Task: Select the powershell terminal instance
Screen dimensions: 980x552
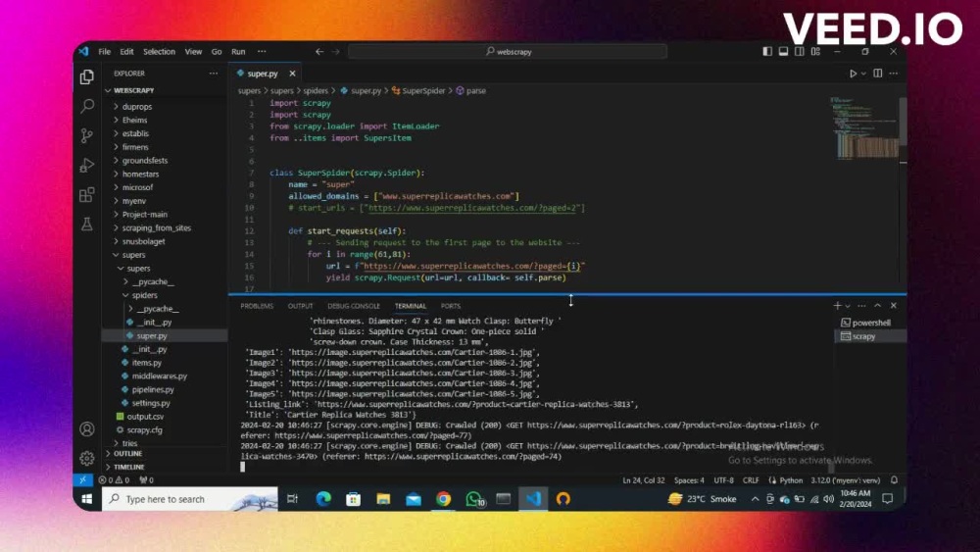Action: 870,324
